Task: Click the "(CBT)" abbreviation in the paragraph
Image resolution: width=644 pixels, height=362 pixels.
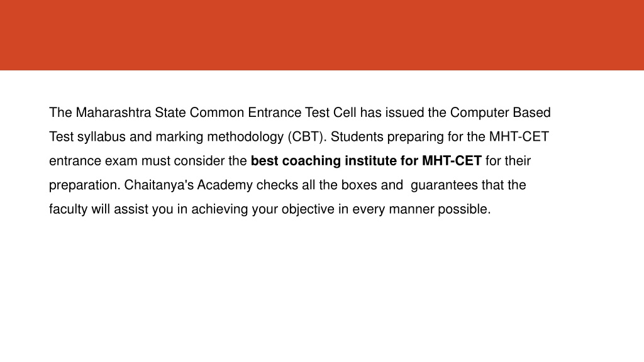Action: click(x=307, y=136)
